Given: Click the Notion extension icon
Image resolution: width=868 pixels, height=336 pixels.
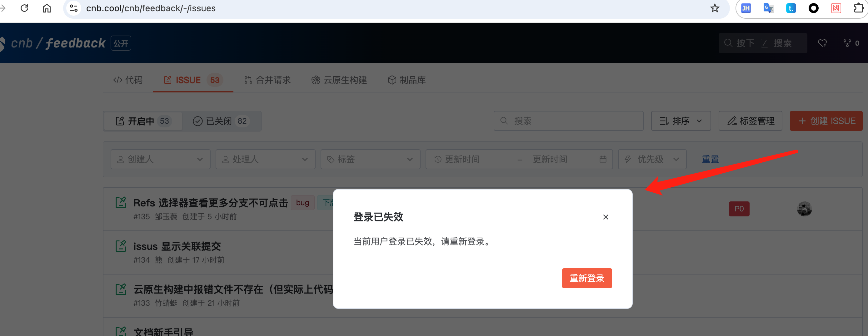Looking at the screenshot, I should [836, 8].
